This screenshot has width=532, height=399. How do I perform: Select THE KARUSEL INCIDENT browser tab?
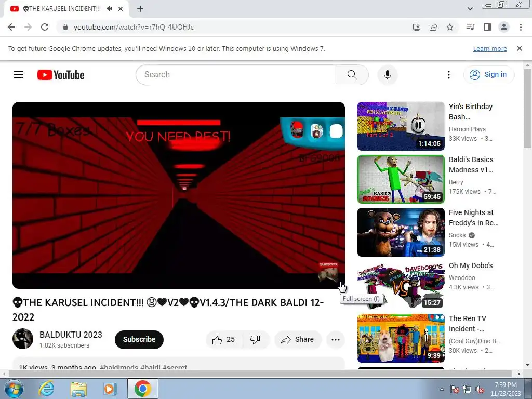tap(66, 9)
